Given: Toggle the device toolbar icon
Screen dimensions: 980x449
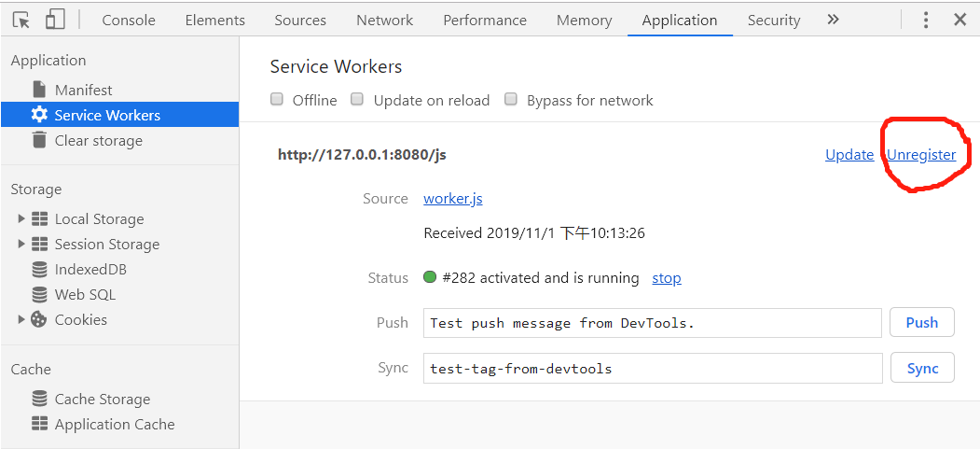Looking at the screenshot, I should (x=55, y=20).
